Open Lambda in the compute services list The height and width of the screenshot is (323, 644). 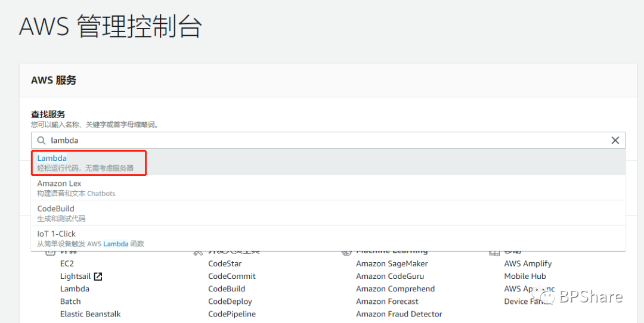(75, 289)
